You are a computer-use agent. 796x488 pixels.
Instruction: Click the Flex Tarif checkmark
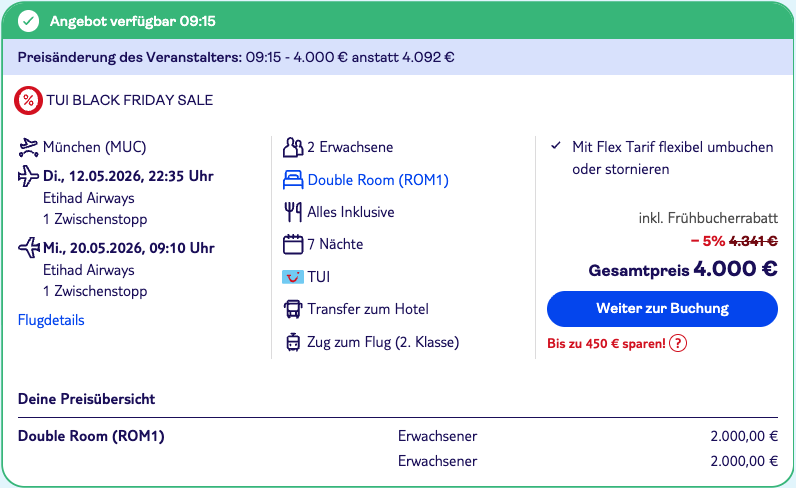pyautogui.click(x=556, y=146)
